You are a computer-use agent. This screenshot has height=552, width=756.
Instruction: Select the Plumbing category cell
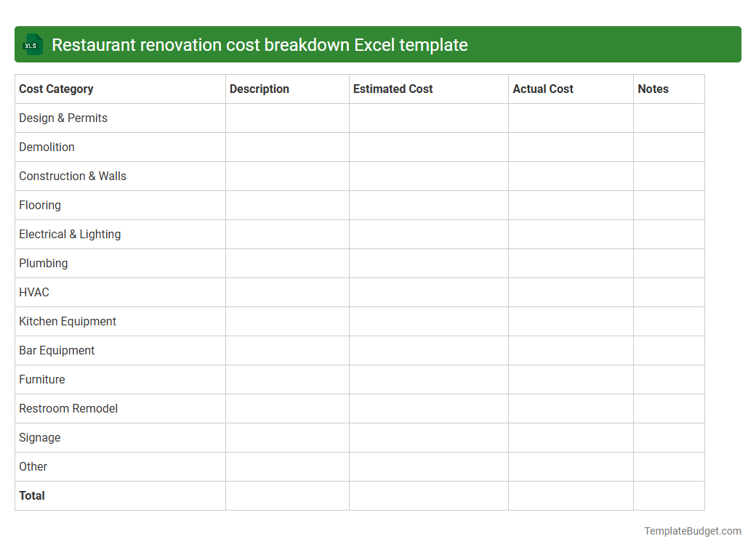(43, 263)
